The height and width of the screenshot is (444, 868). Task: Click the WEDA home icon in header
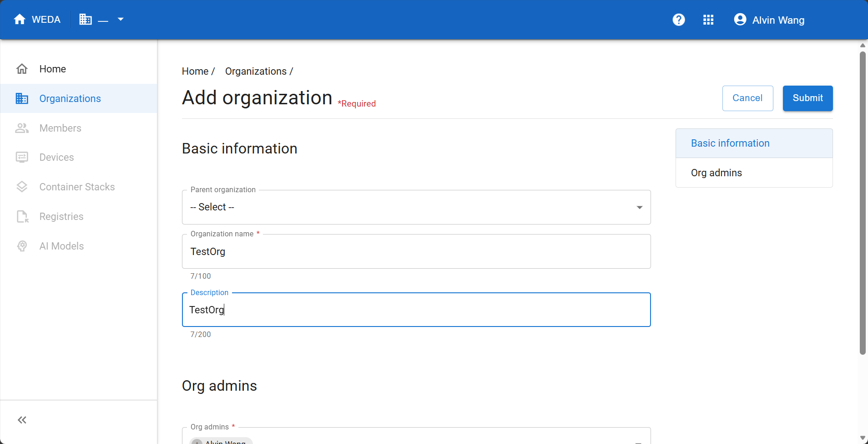coord(20,19)
